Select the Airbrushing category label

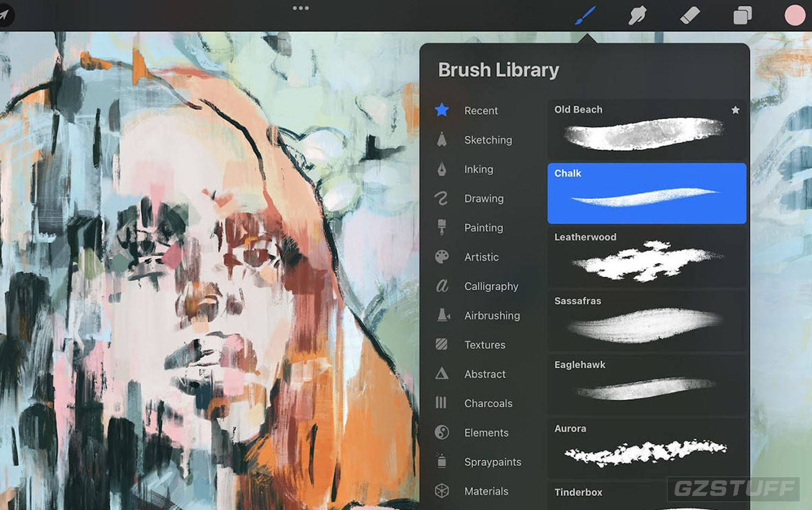[492, 316]
